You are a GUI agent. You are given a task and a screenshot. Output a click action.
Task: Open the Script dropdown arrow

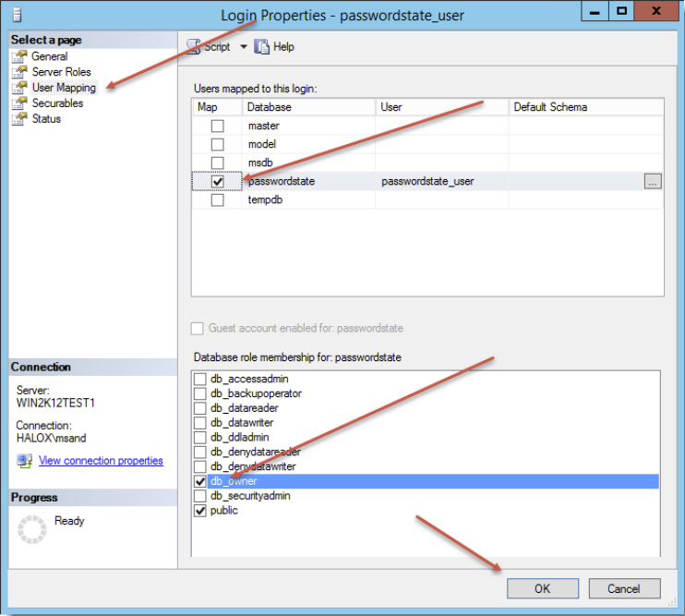[244, 46]
